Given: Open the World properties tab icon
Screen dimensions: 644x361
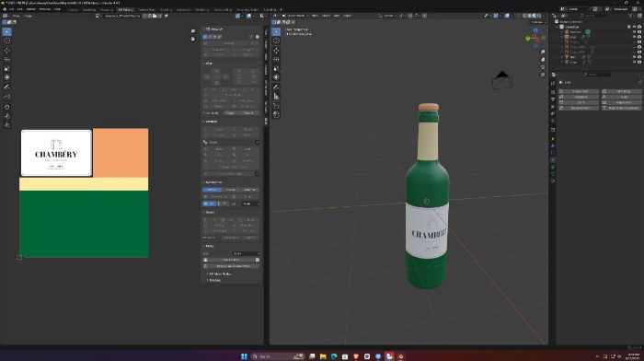Looking at the screenshot, I should click(553, 121).
